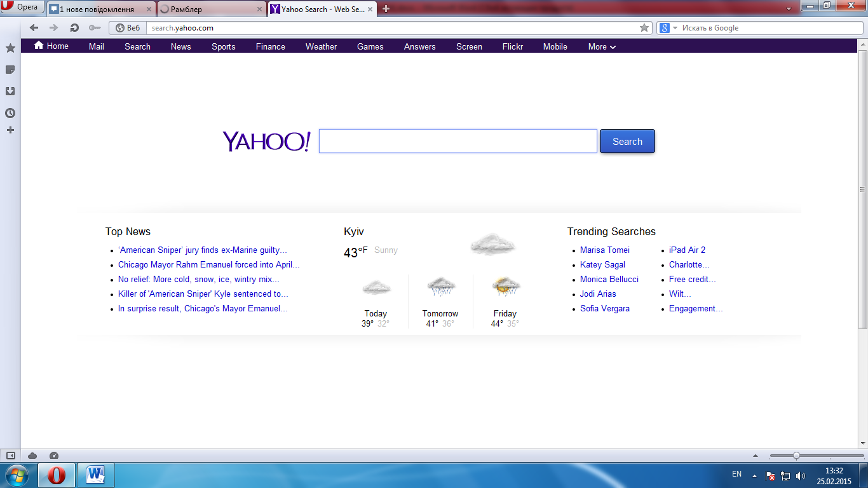Open Flickr in the Yahoo navigation bar
Viewport: 868px width, 488px height.
tap(513, 46)
